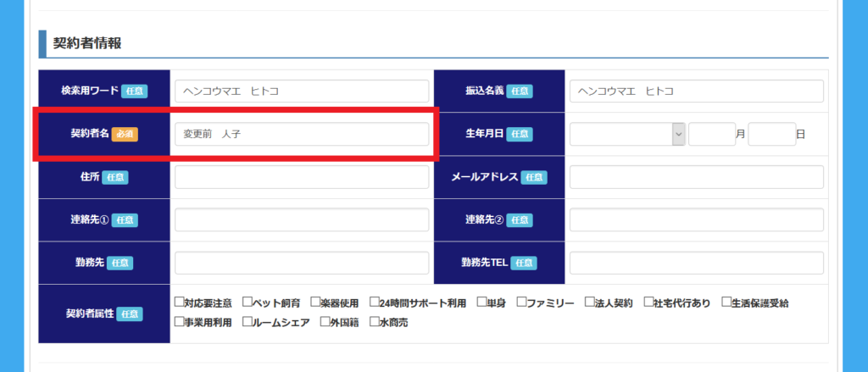
Task: Select the 社宅代行あり checkbox
Action: tap(648, 303)
